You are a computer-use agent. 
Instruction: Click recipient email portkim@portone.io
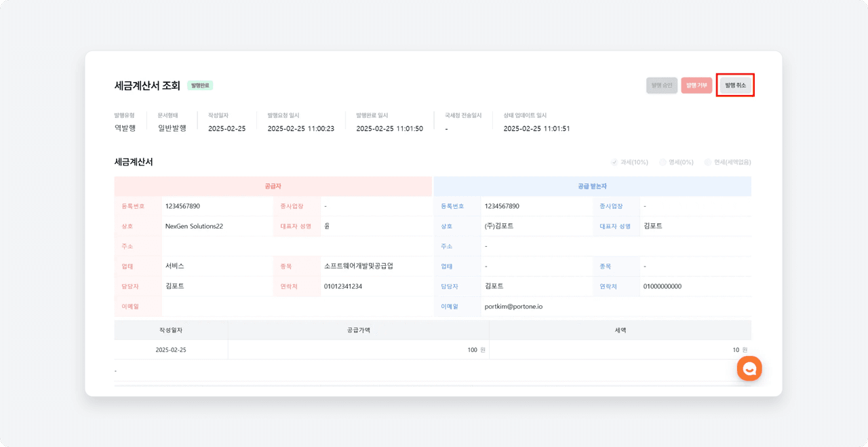coord(513,307)
